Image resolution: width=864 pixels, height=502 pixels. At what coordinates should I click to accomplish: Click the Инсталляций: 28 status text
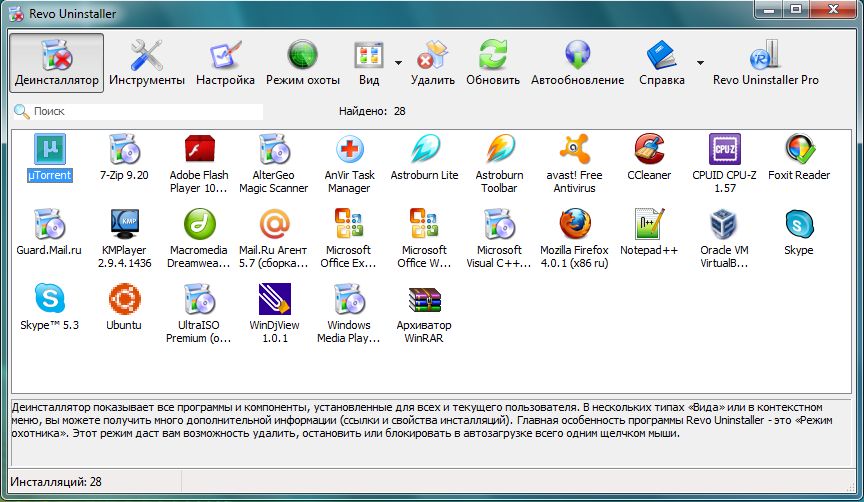coord(56,482)
